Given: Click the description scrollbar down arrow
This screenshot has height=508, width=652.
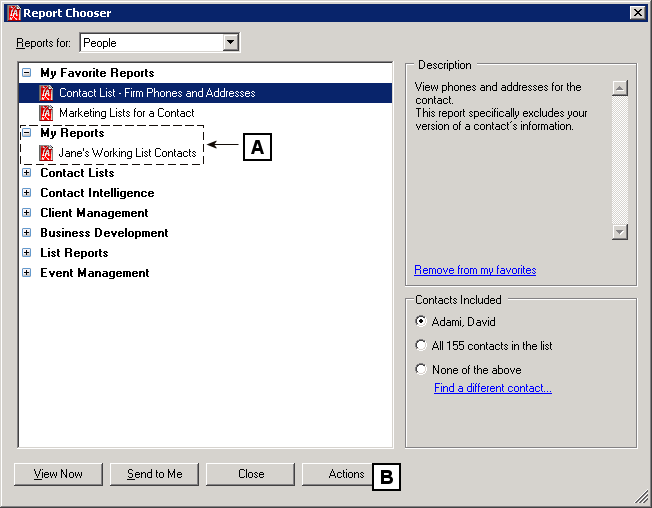Looking at the screenshot, I should [x=620, y=232].
